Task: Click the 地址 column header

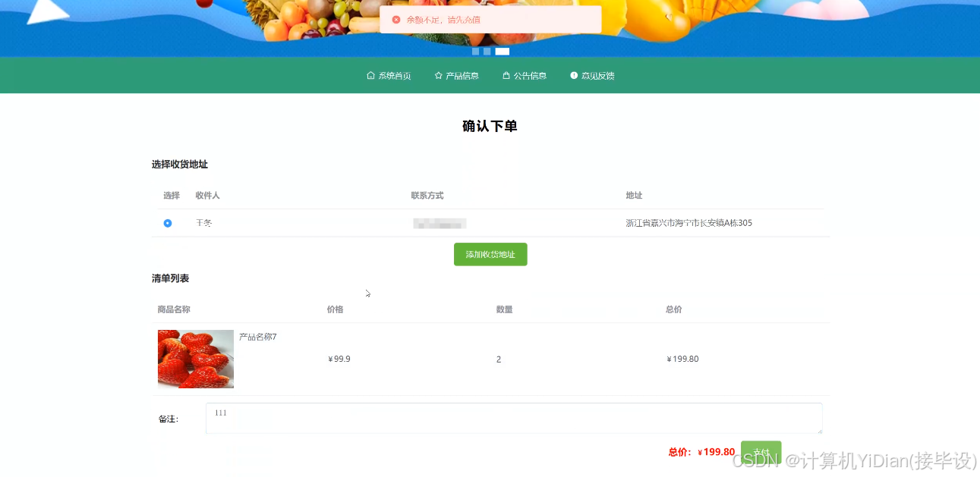Action: click(x=634, y=196)
